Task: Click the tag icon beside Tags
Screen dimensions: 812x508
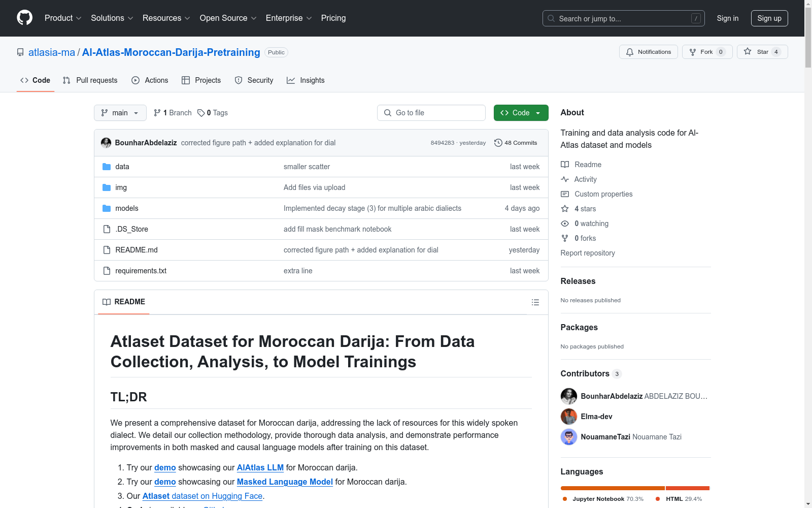Action: (201, 113)
